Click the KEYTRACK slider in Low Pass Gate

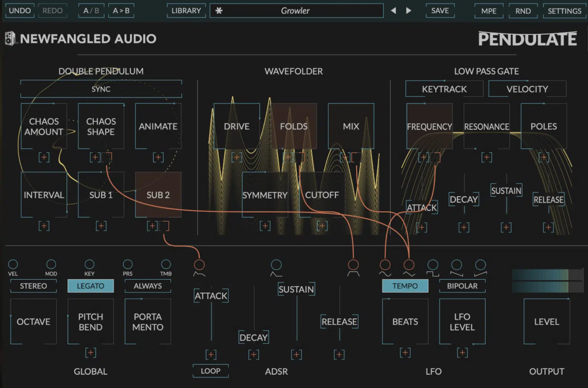(x=444, y=89)
